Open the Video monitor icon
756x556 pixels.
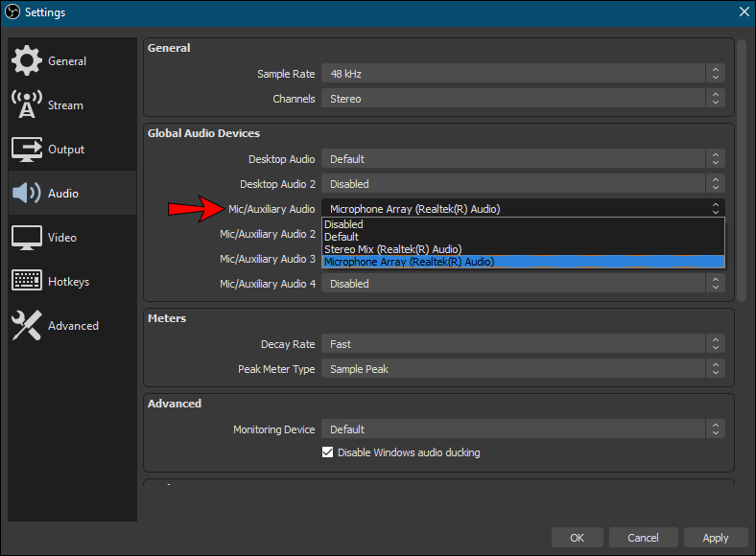pyautogui.click(x=26, y=238)
